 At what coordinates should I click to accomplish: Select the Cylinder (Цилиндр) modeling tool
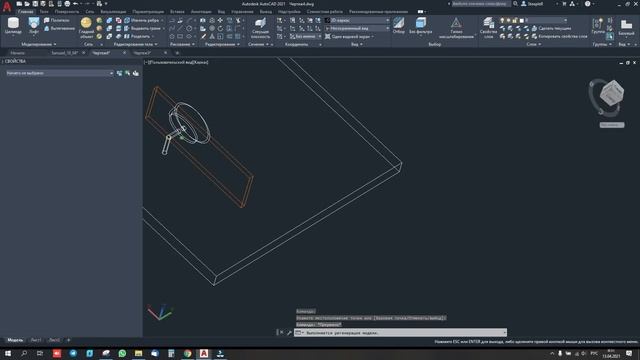pyautogui.click(x=13, y=26)
